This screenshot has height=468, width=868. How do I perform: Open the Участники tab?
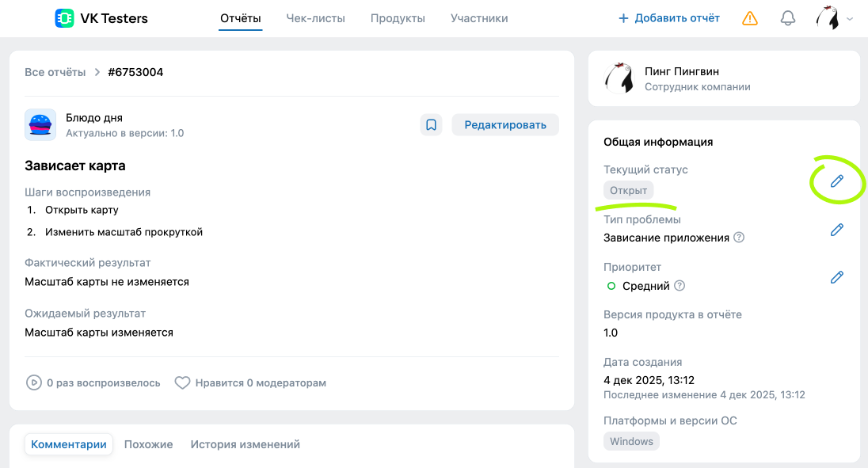[x=479, y=18]
